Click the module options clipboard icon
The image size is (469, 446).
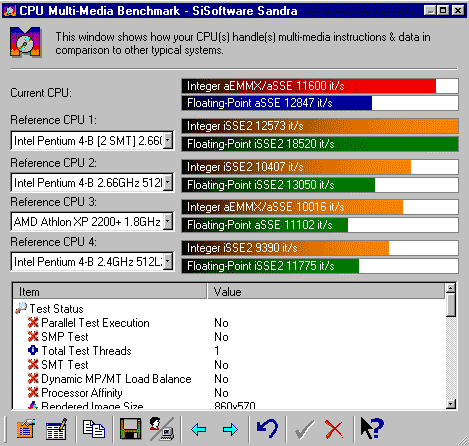tap(26, 429)
